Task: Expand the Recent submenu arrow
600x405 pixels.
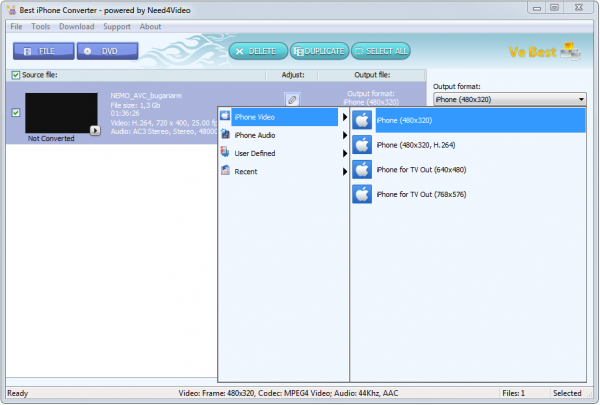Action: [345, 172]
